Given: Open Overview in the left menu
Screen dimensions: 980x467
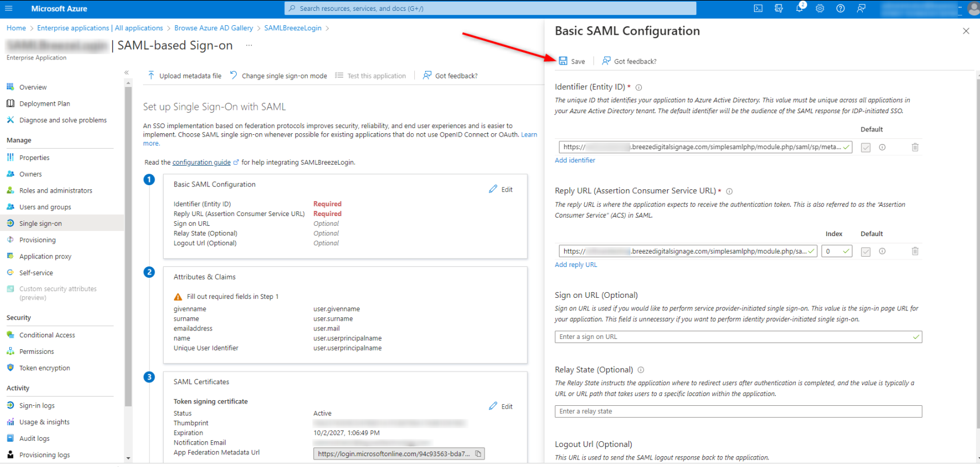Looking at the screenshot, I should pos(33,87).
